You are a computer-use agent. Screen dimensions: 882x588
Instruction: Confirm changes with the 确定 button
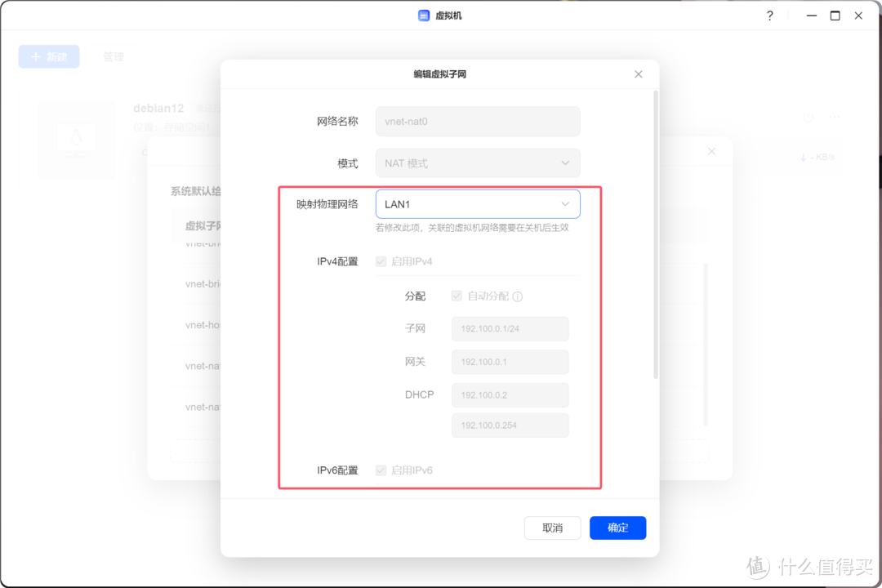[x=617, y=528]
